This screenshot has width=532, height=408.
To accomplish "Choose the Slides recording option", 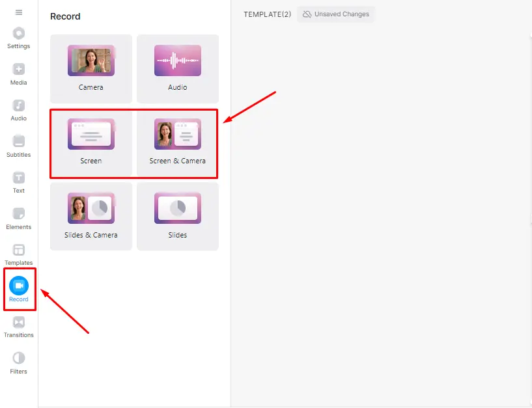I will coord(178,217).
